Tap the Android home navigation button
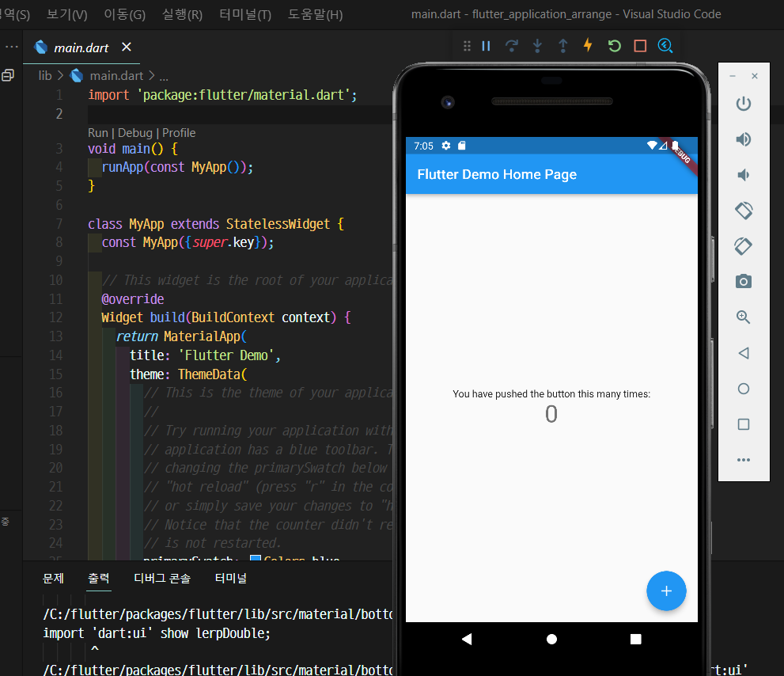This screenshot has height=676, width=784. click(x=551, y=639)
